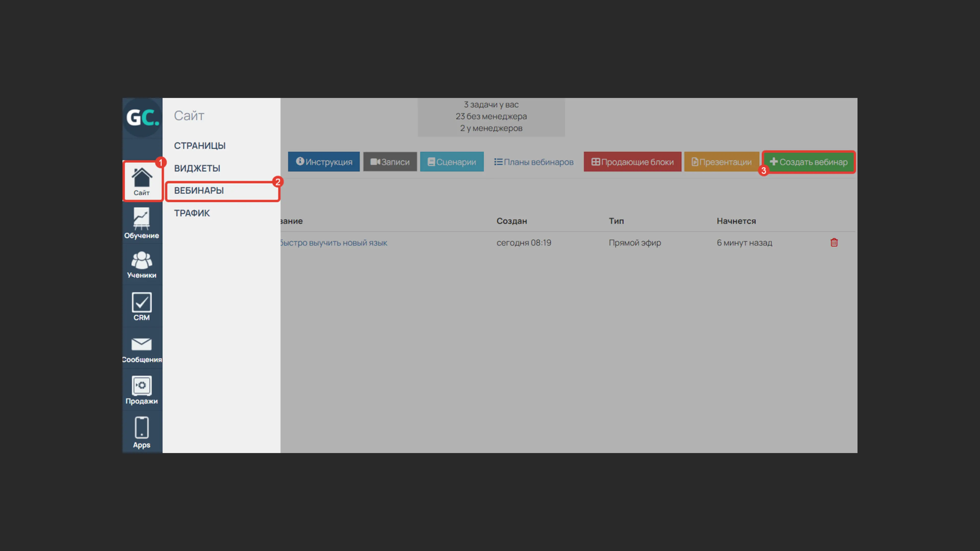This screenshot has width=980, height=551.
Task: Open the Записи recordings button
Action: [390, 162]
